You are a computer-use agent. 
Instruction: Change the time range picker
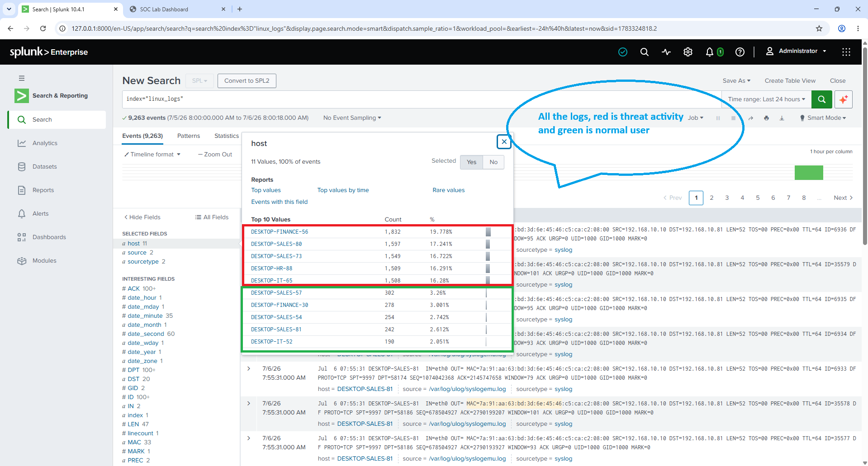tap(767, 99)
